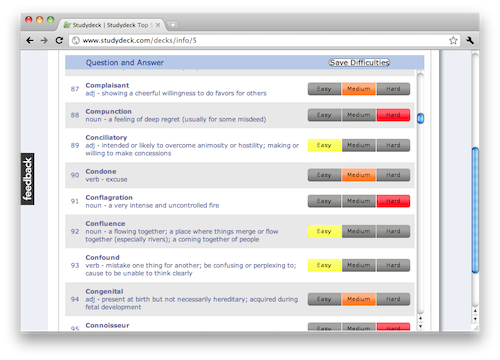Open the wrench settings menu
Viewport: 500px width, 360px height.
[470, 41]
